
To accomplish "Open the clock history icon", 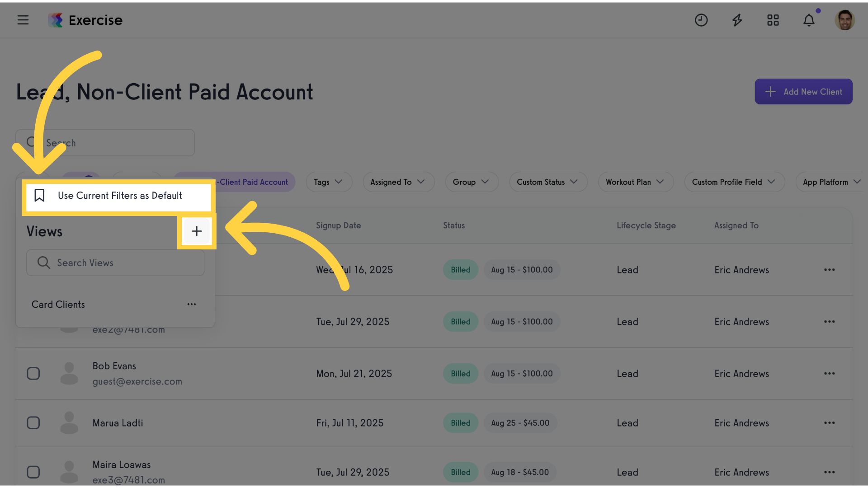I will pos(701,20).
